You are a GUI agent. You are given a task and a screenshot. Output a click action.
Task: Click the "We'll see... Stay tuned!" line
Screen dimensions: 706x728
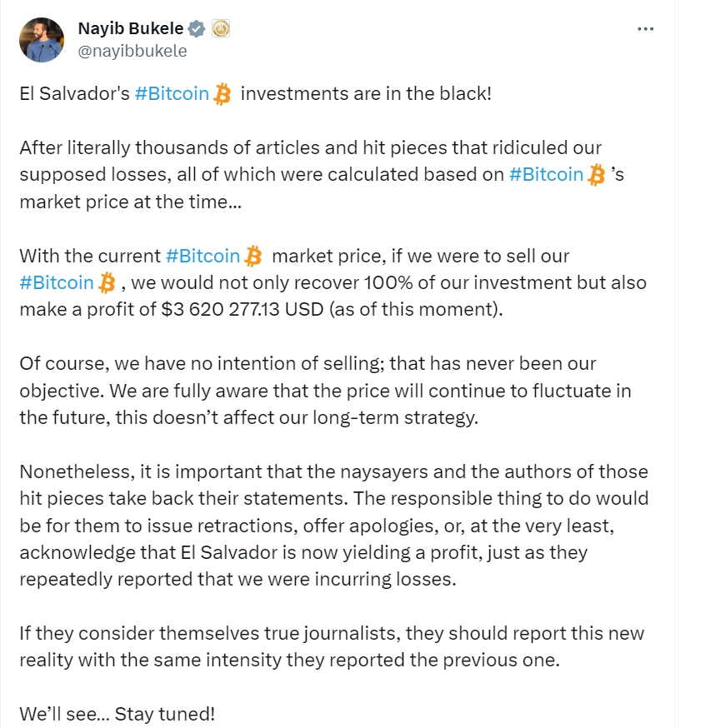pyautogui.click(x=118, y=714)
